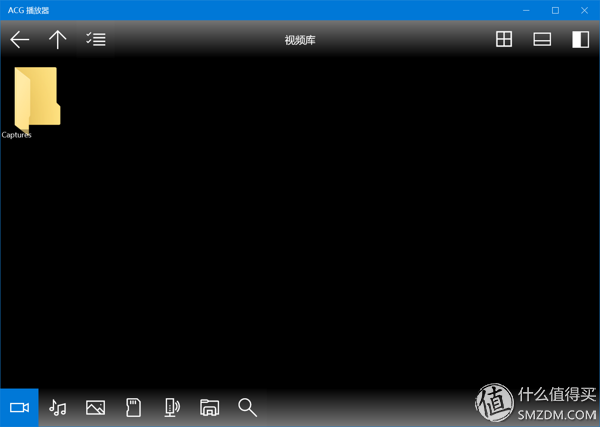Open the pictures library tab
Image resolution: width=600 pixels, height=427 pixels.
tap(95, 407)
